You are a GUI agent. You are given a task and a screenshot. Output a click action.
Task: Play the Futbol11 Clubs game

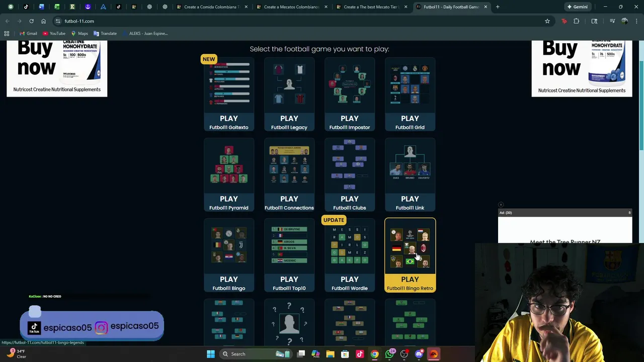tap(350, 175)
